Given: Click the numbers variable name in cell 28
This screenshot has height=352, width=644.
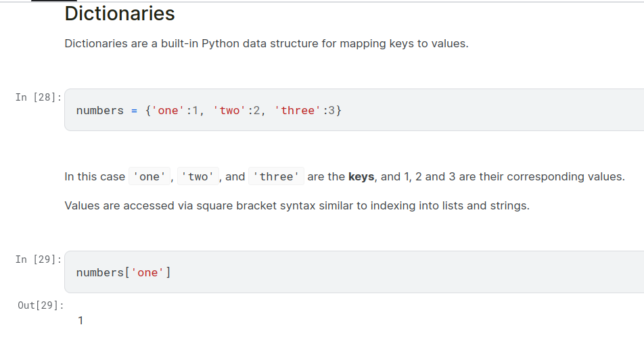Looking at the screenshot, I should (x=100, y=110).
